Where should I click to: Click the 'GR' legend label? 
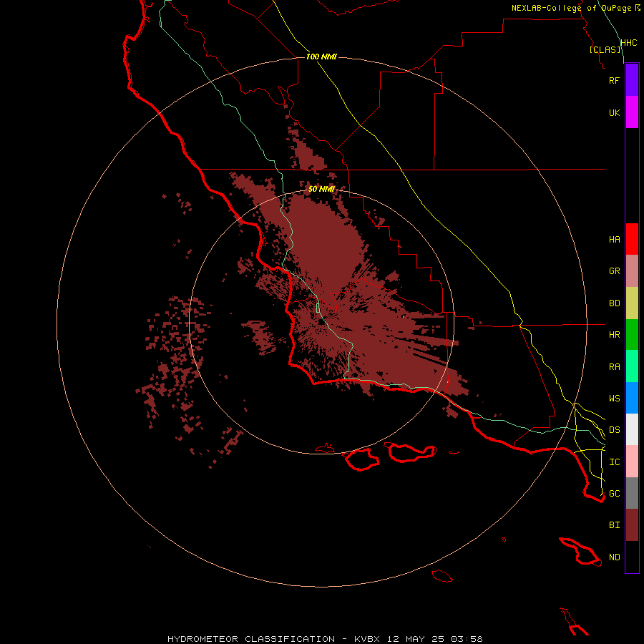click(x=614, y=271)
